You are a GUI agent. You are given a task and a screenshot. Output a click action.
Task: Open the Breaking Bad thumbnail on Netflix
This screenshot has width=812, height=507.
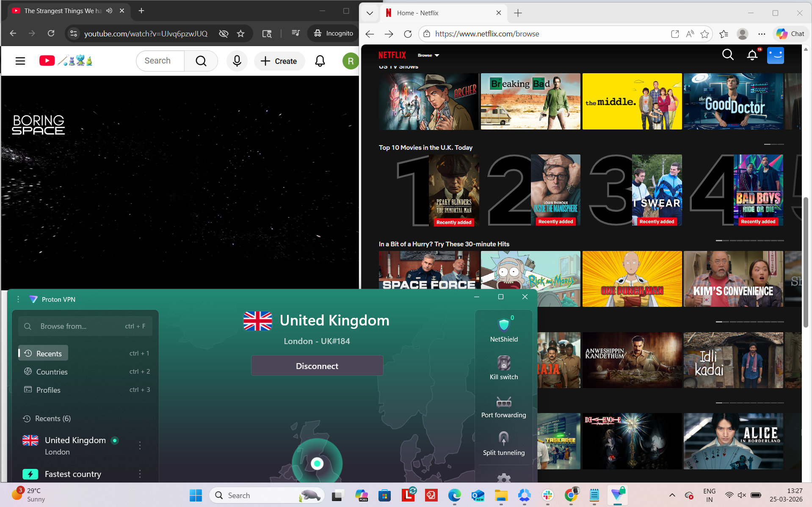pos(530,101)
